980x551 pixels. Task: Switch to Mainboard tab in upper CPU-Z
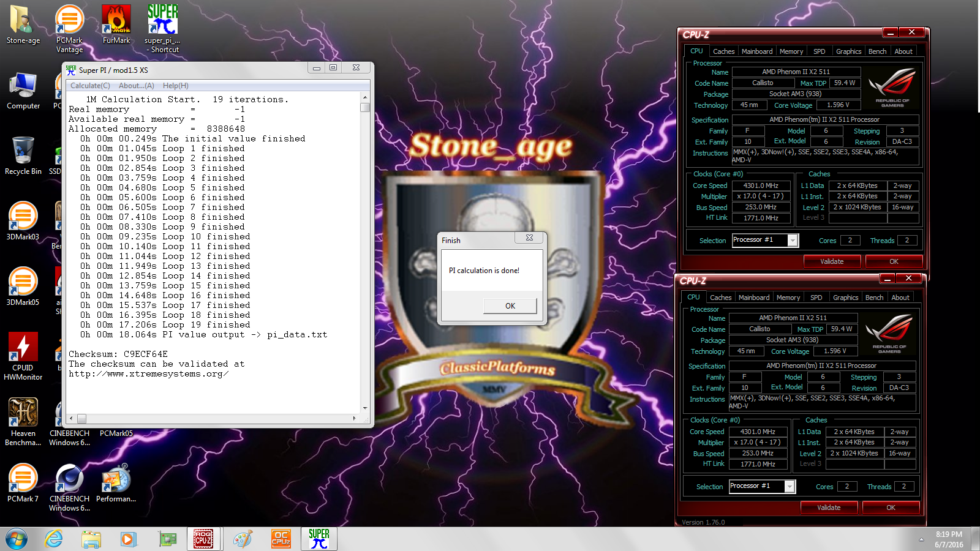pyautogui.click(x=757, y=51)
